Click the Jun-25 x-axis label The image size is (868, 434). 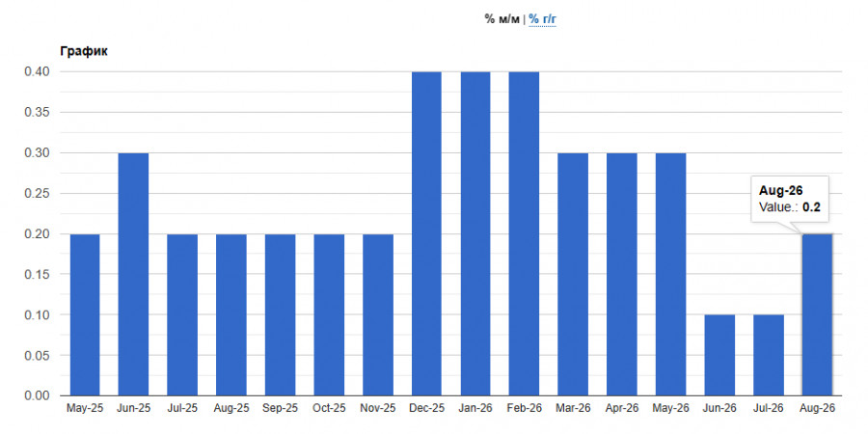(133, 409)
